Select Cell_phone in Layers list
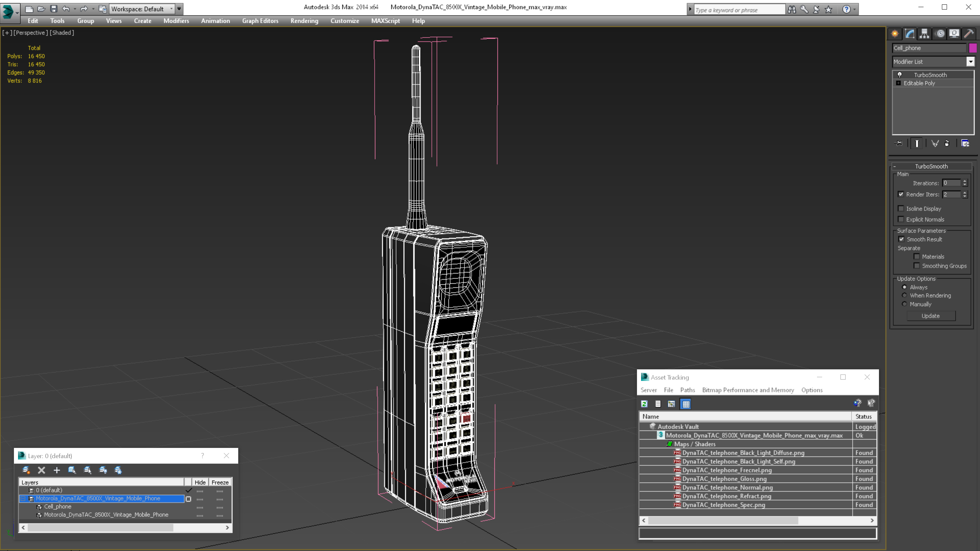The height and width of the screenshot is (551, 980). [x=58, y=506]
